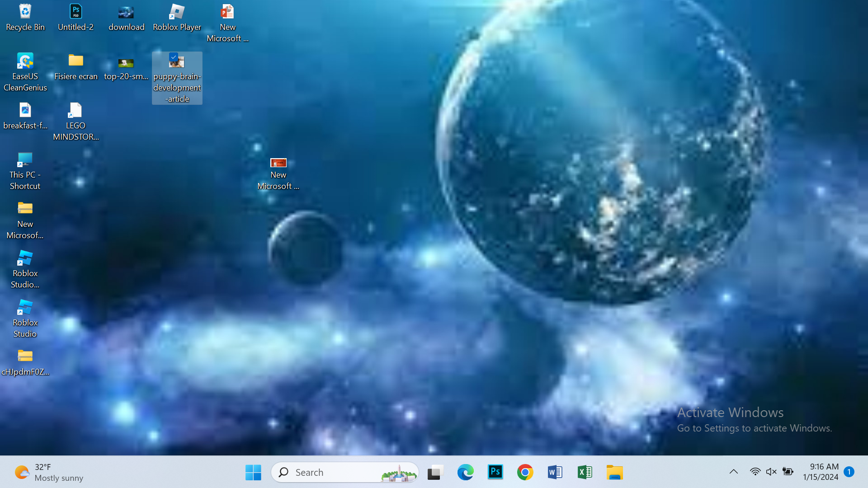Click the puppy-brain-development-article file icon

[x=177, y=78]
